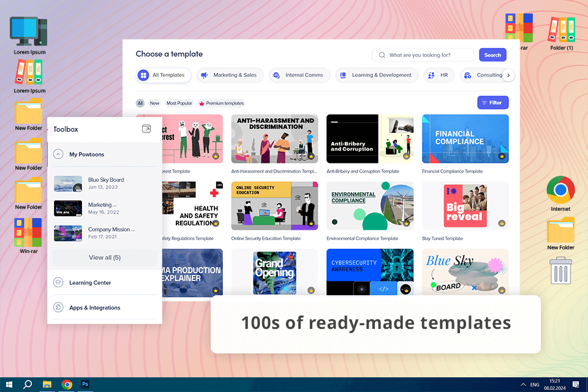Screen dimensions: 588x392
Task: Select the All Templates category tab
Action: point(164,75)
